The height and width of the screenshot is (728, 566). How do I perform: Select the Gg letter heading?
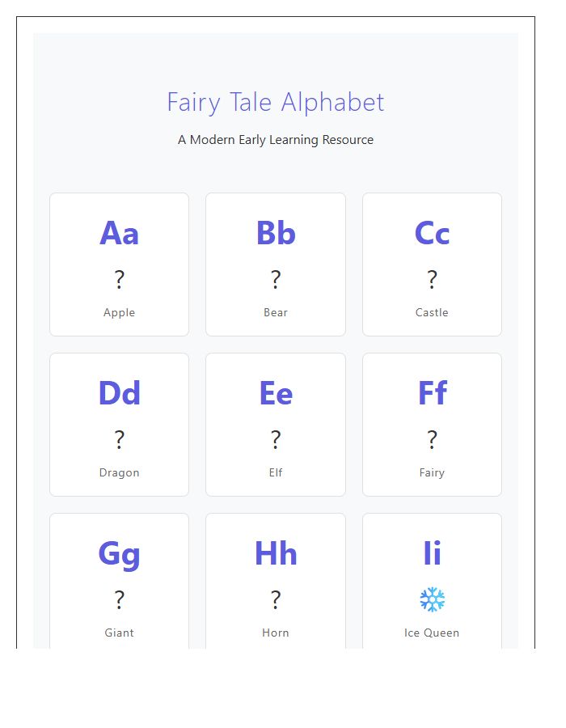click(x=119, y=555)
